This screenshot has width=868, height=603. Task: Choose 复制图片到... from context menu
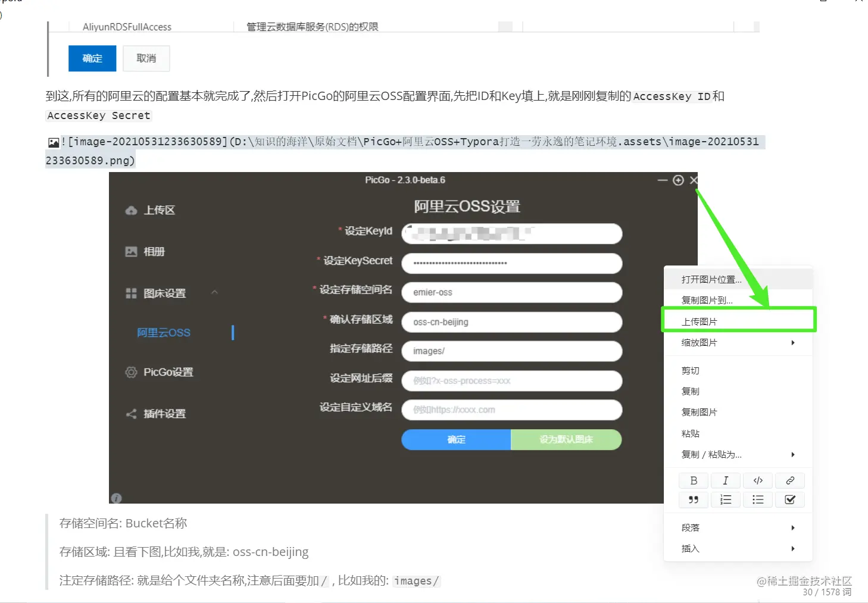click(x=738, y=300)
